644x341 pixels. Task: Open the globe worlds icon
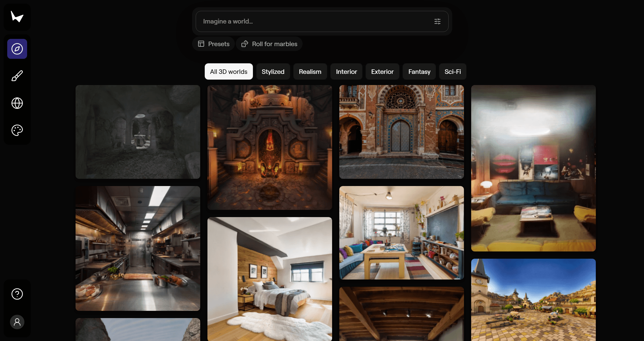click(x=17, y=103)
